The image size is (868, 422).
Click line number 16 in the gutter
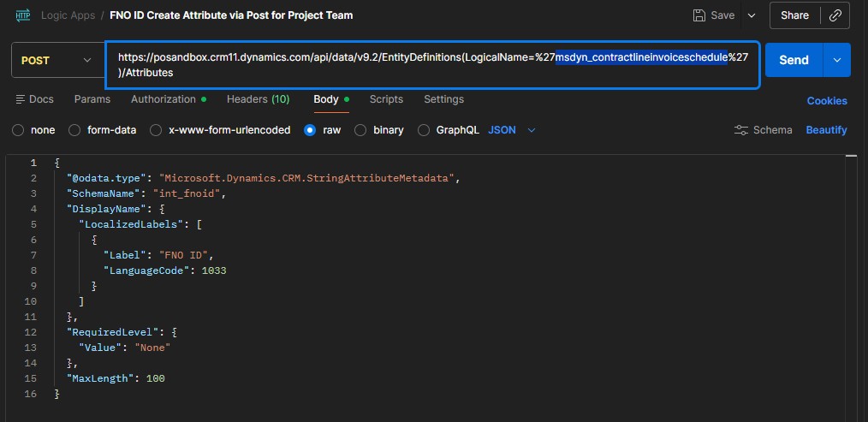(x=31, y=395)
